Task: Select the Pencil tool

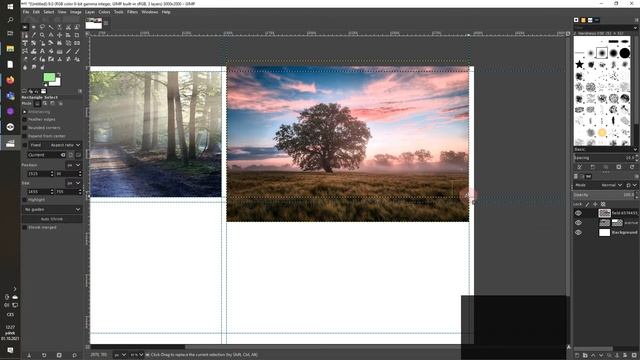Action: (x=68, y=51)
